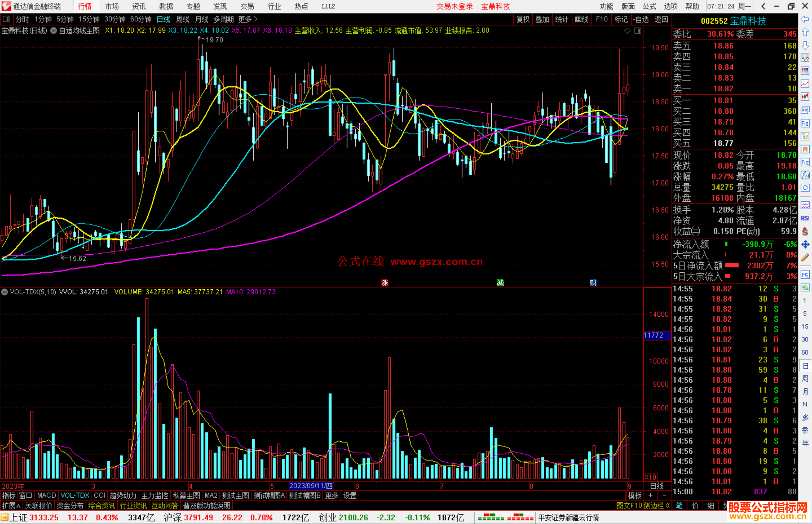Image resolution: width=812 pixels, height=524 pixels.
Task: Click the trend line chart sidebar icon
Action: point(805,84)
